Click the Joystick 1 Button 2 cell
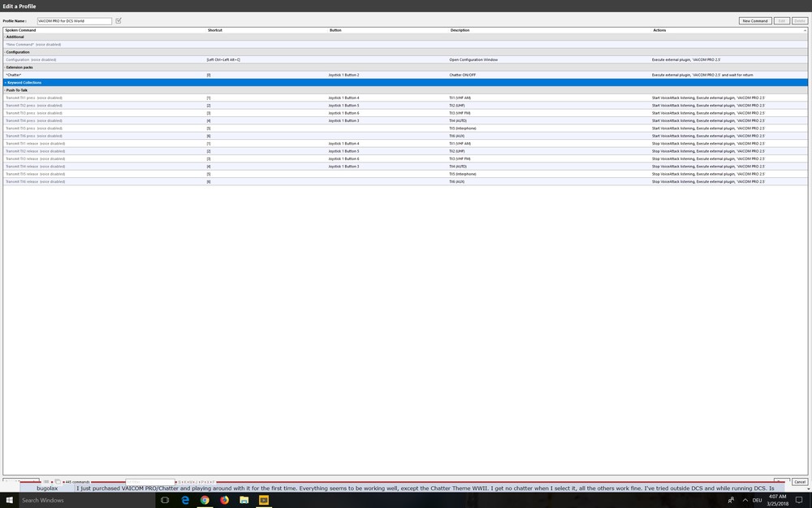812x508 pixels. (343, 75)
